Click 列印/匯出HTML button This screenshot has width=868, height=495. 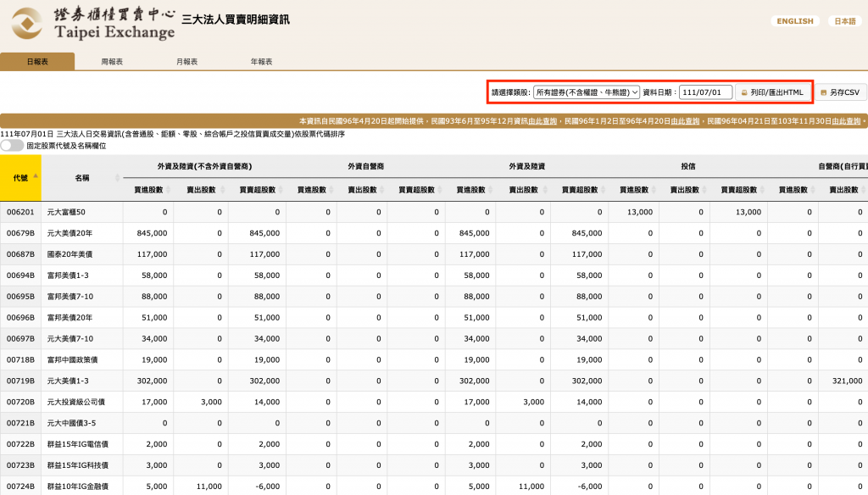773,92
